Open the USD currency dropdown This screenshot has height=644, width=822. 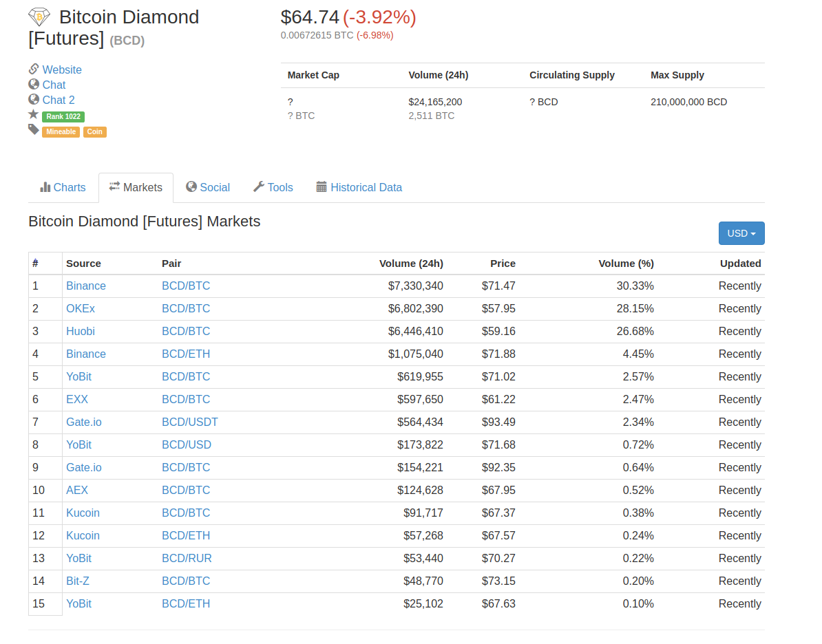(741, 233)
